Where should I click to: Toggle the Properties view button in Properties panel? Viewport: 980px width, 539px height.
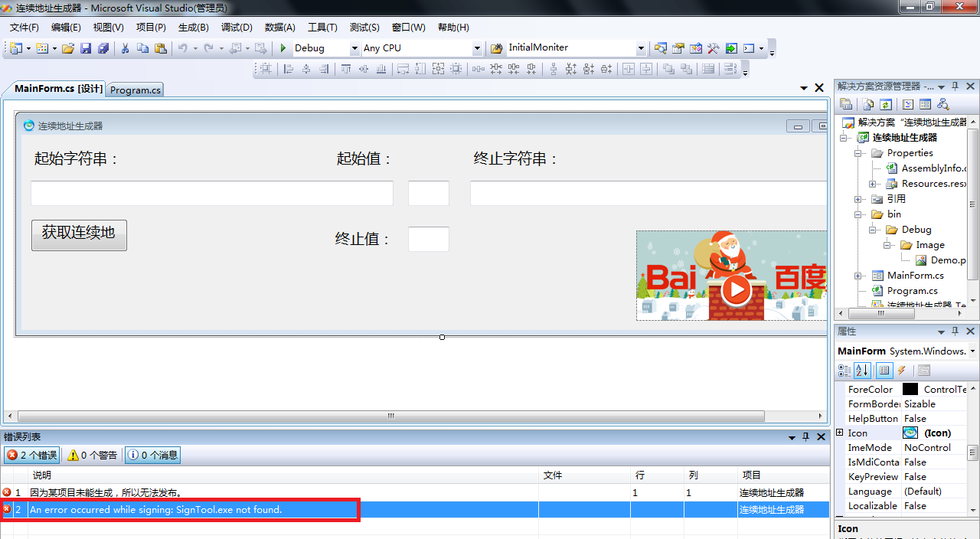pos(884,371)
